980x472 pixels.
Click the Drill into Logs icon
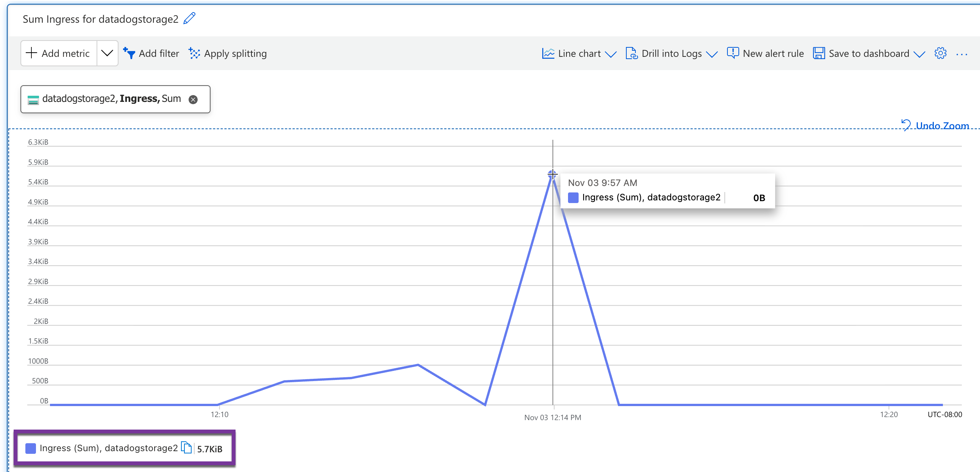point(631,53)
